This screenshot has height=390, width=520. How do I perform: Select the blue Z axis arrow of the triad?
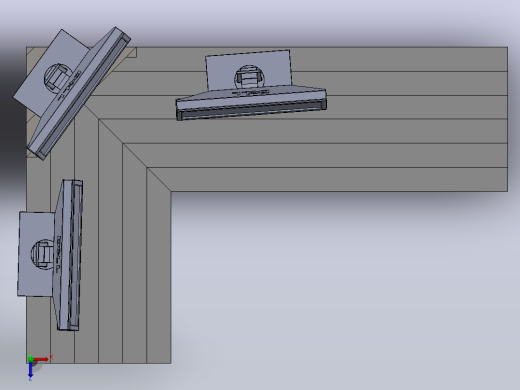point(30,369)
